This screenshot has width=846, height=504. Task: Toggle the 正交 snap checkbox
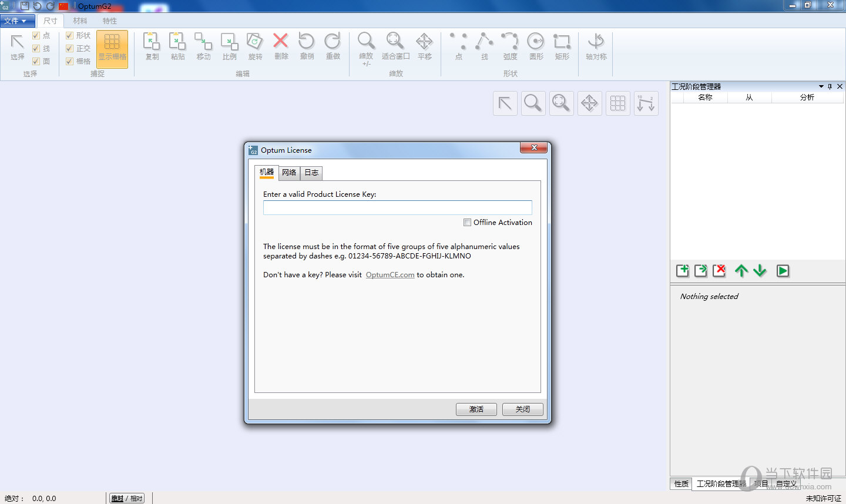(x=69, y=49)
